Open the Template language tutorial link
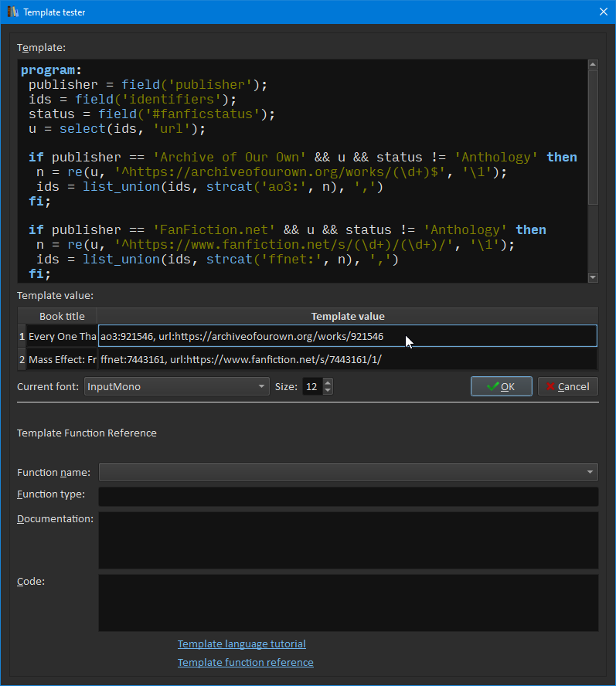Screen dimensions: 616x686 pos(241,644)
